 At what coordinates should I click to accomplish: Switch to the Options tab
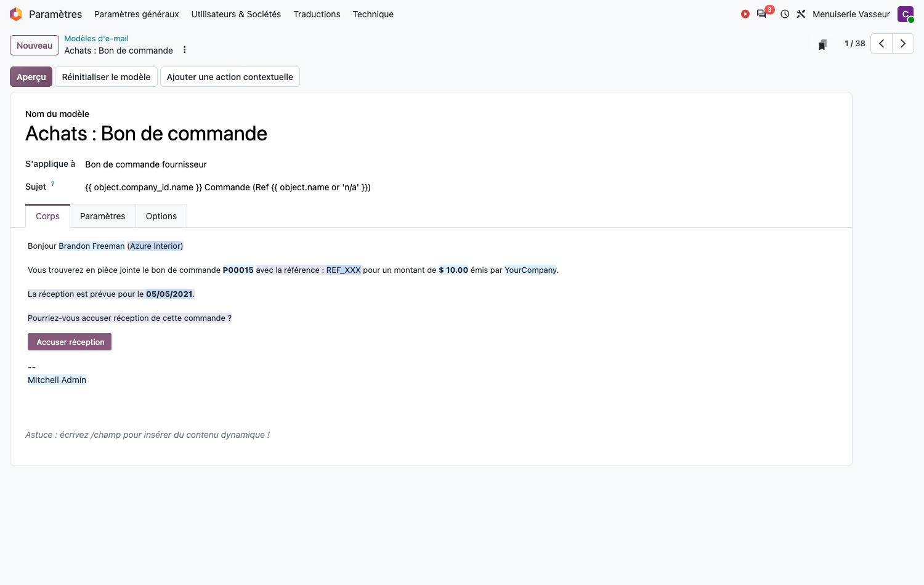click(x=161, y=216)
